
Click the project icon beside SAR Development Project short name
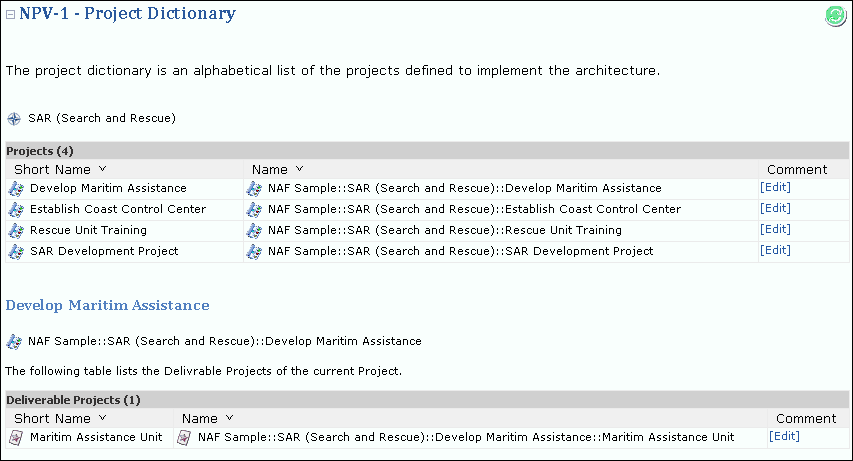pos(16,251)
